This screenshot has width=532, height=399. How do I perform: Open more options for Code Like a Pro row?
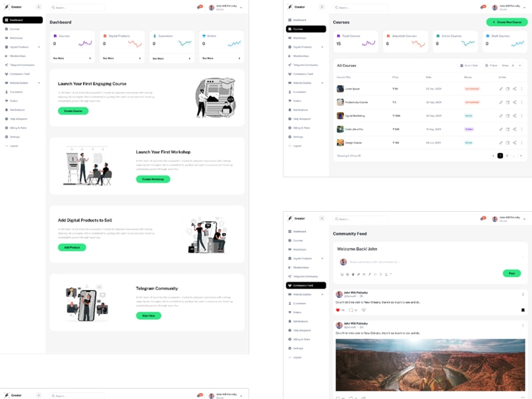click(x=521, y=129)
